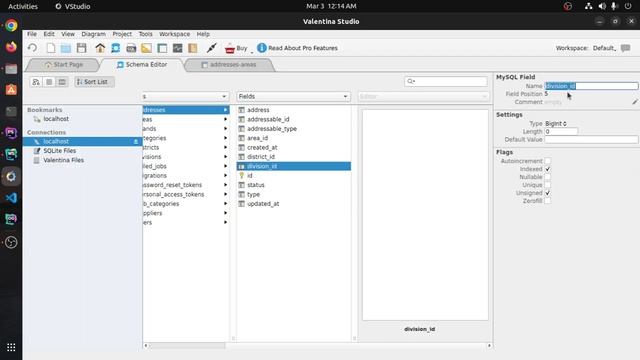Enable the Autoincrement checkbox
The height and width of the screenshot is (360, 640).
tap(547, 161)
